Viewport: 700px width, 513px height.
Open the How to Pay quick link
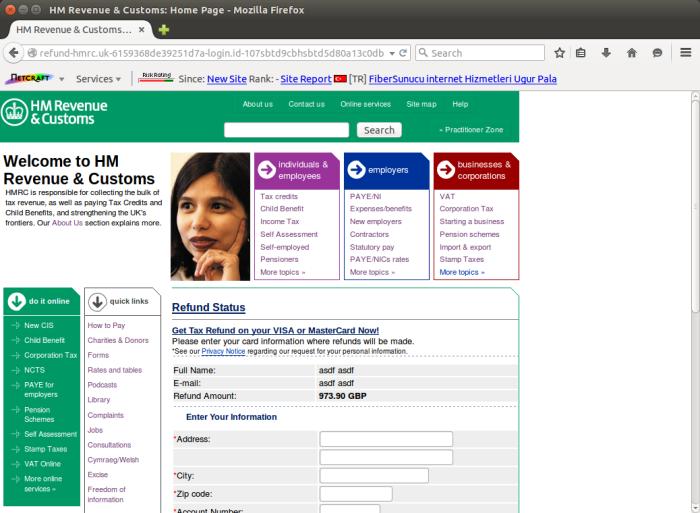coord(106,325)
